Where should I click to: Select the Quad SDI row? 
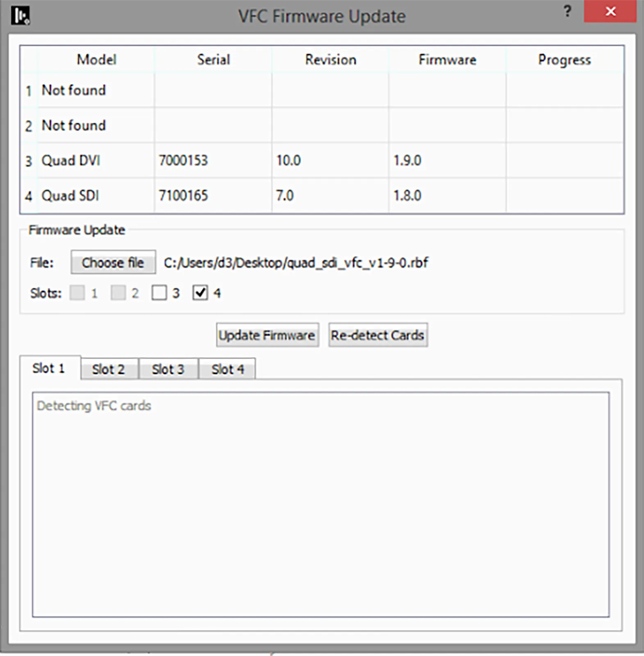click(x=71, y=196)
